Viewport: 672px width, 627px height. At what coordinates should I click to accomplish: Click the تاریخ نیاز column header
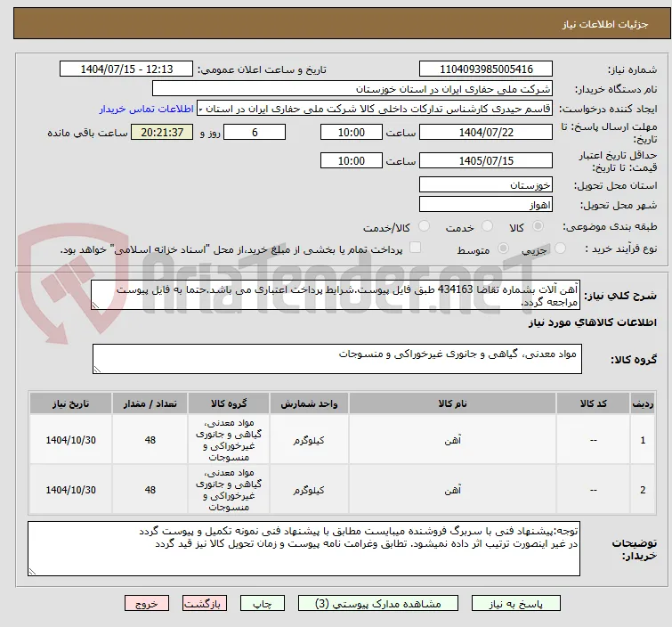(x=70, y=403)
